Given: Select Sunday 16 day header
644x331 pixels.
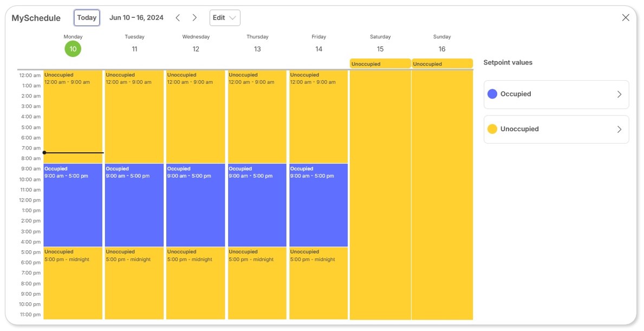Looking at the screenshot, I should pos(442,44).
